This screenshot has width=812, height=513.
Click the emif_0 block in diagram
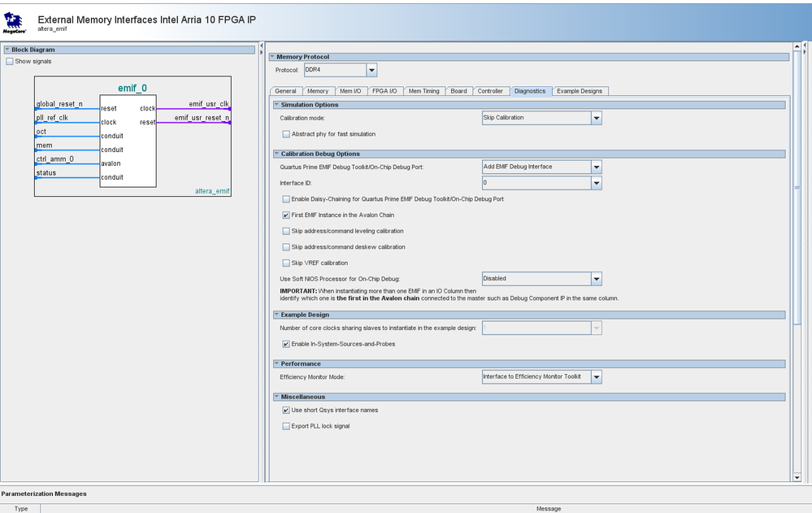coord(128,134)
